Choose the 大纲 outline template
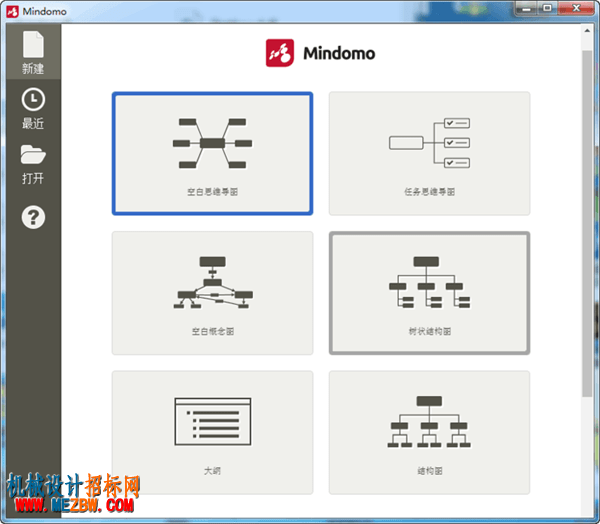This screenshot has height=524, width=600. point(212,432)
